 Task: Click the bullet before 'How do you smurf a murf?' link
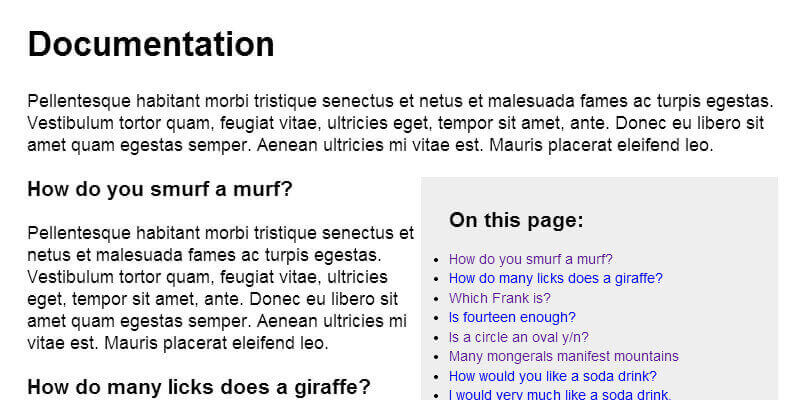click(x=435, y=260)
